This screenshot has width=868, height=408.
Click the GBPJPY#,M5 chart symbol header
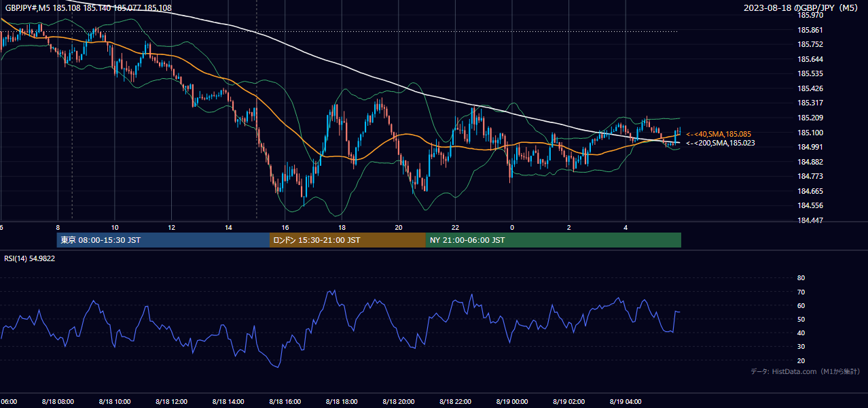88,8
